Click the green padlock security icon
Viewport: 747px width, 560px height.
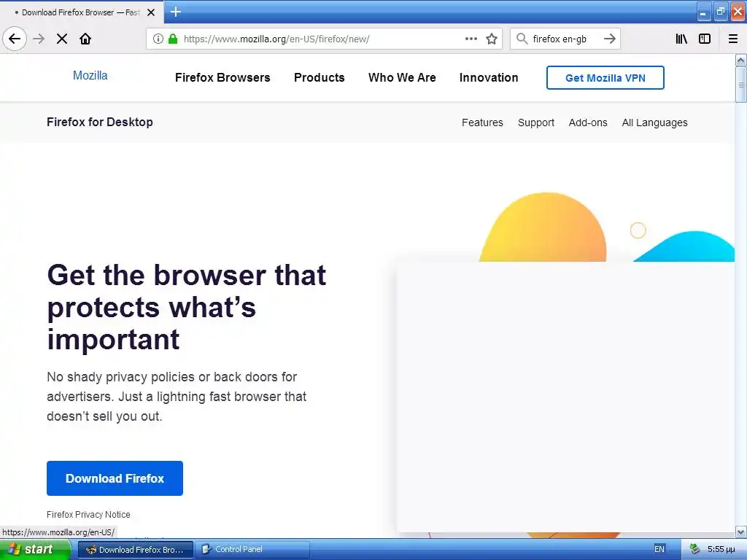click(x=173, y=39)
